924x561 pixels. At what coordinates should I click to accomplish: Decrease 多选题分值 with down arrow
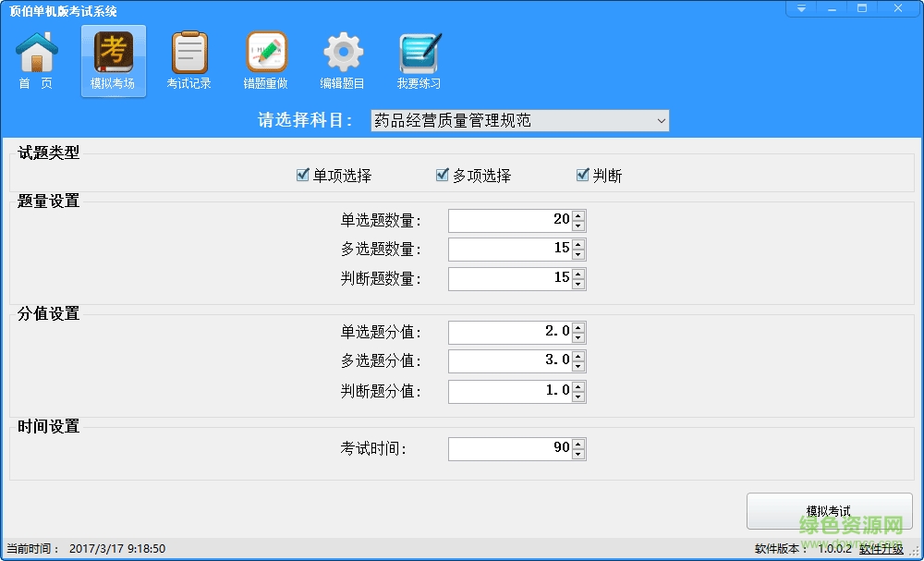click(x=578, y=367)
